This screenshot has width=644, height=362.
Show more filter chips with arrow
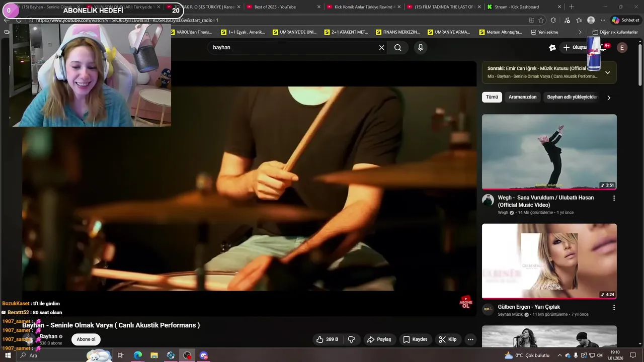tap(609, 98)
